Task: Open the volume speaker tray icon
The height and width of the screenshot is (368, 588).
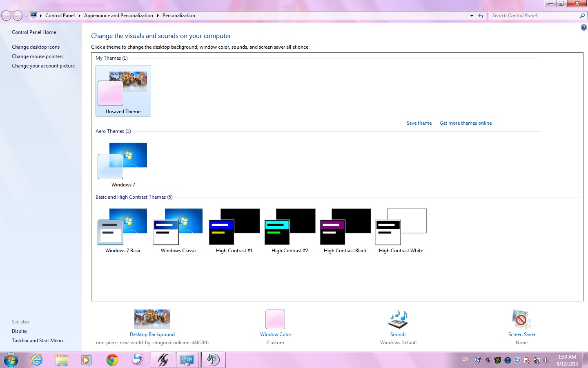Action: [547, 360]
